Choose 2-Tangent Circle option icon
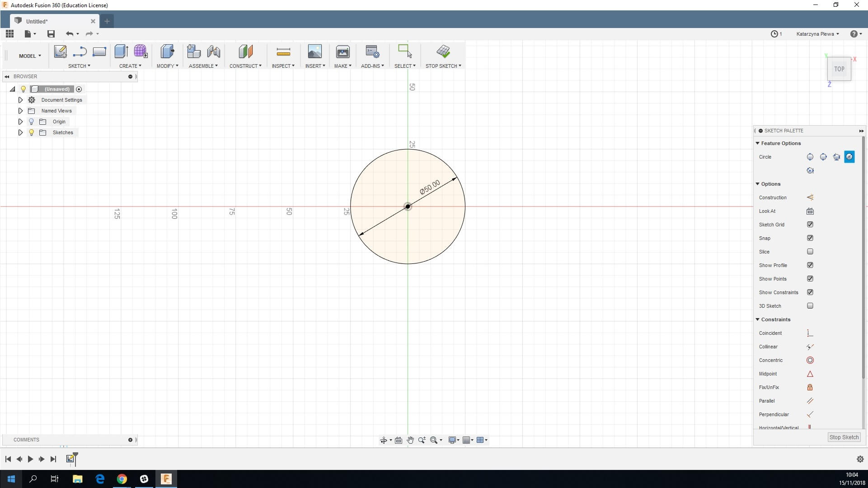 point(849,157)
